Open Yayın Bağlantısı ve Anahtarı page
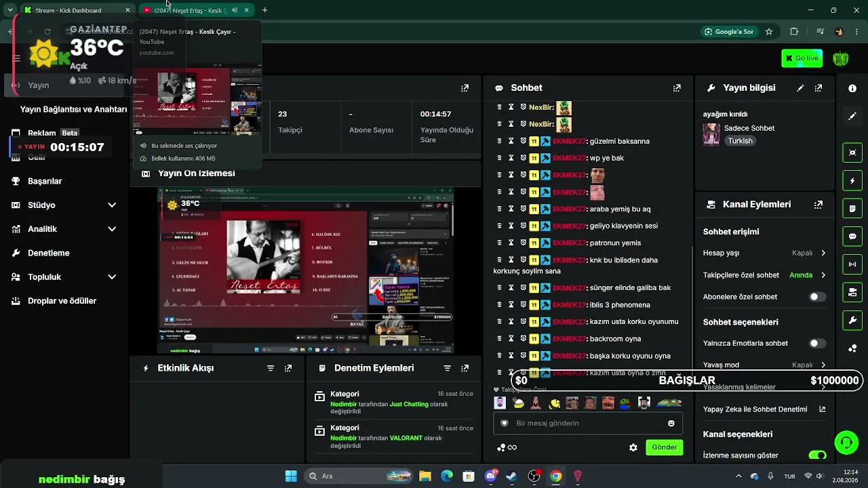 coord(73,110)
